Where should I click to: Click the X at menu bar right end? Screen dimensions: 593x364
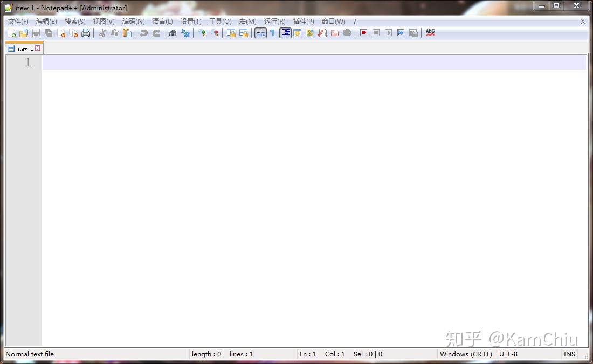tap(582, 22)
